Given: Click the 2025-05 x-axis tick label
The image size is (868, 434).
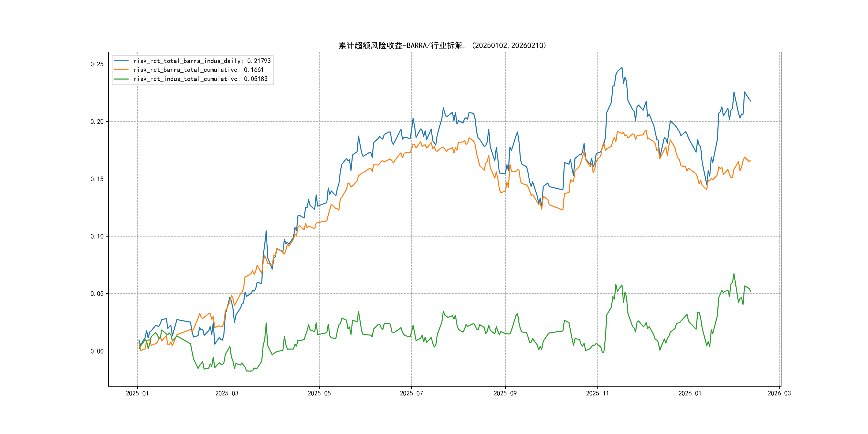Looking at the screenshot, I should point(319,393).
